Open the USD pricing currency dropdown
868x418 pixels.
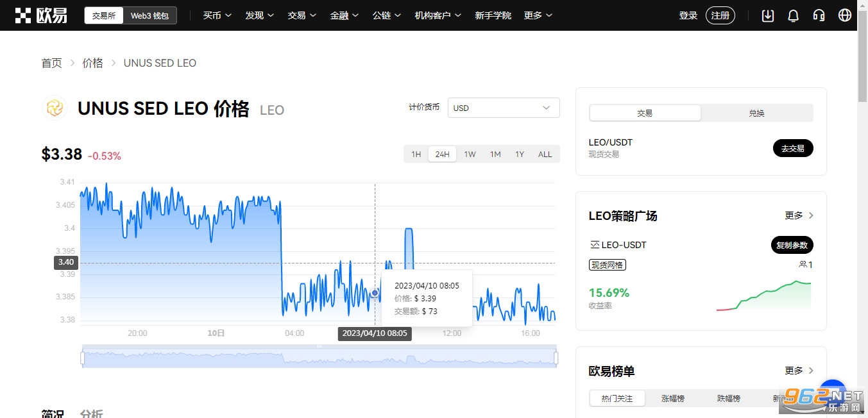click(x=503, y=108)
